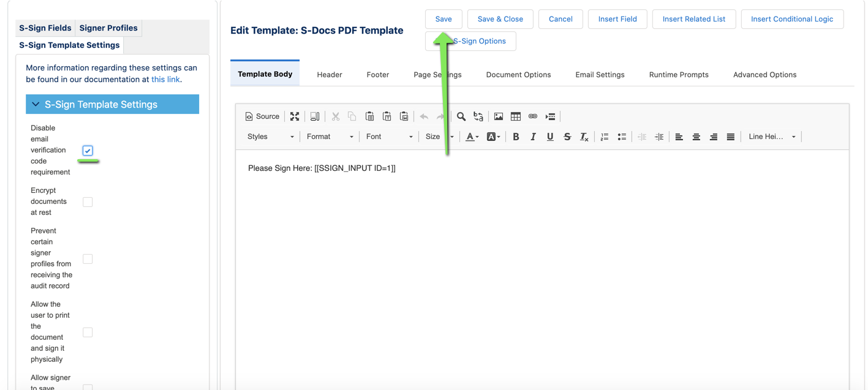Image resolution: width=868 pixels, height=390 pixels.
Task: Insert a numbered list
Action: pyautogui.click(x=605, y=137)
